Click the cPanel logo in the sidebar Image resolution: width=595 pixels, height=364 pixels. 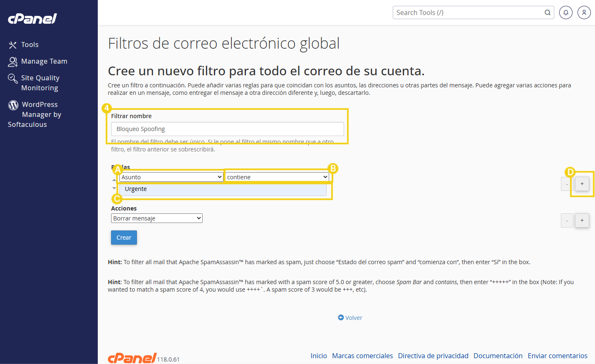[32, 18]
